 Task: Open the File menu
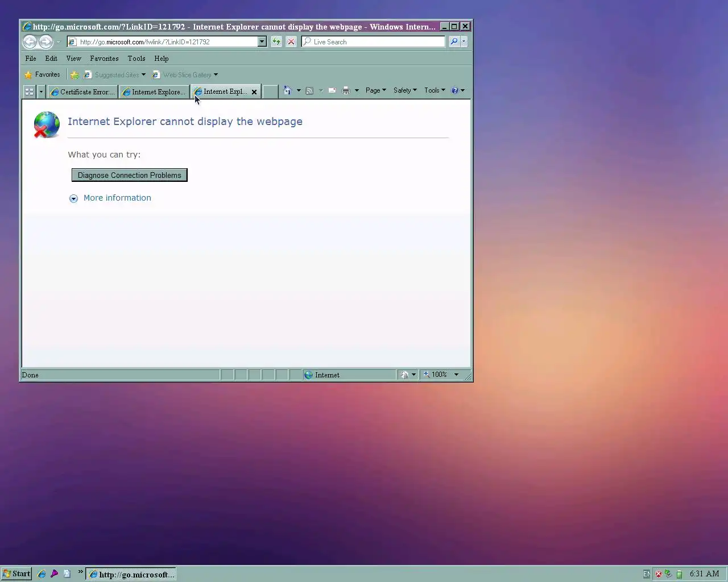pos(31,59)
